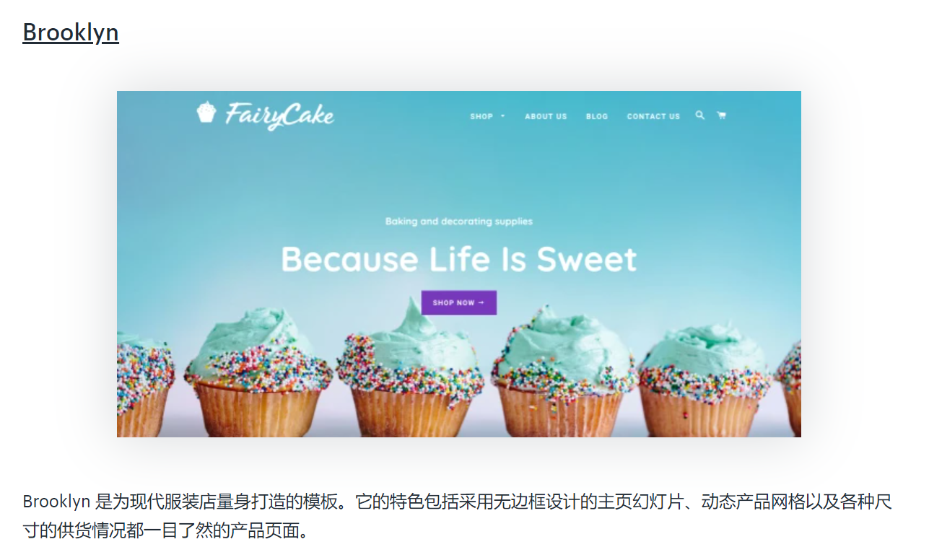Click the purple SHOP NOW button
Viewport: 942px width, 560px height.
pyautogui.click(x=459, y=303)
